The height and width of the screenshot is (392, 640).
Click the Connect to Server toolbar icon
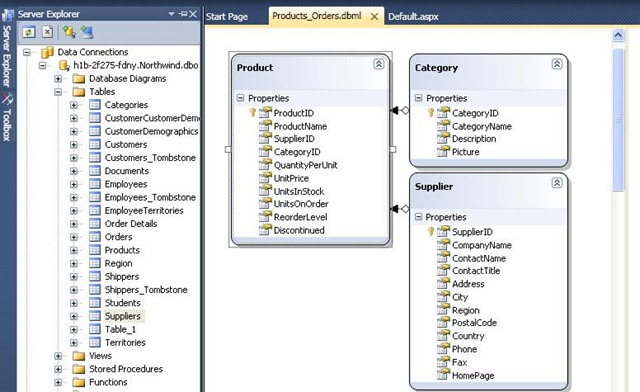[x=87, y=32]
